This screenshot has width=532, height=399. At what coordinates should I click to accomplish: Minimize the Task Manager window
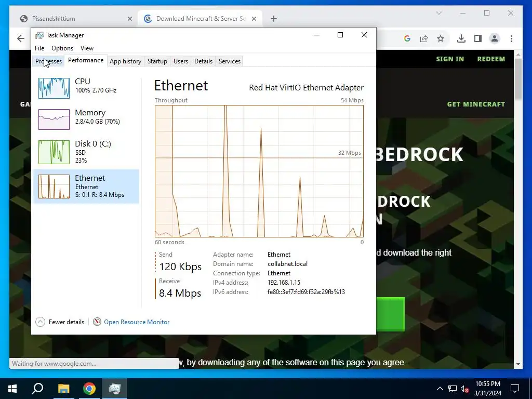(x=317, y=35)
